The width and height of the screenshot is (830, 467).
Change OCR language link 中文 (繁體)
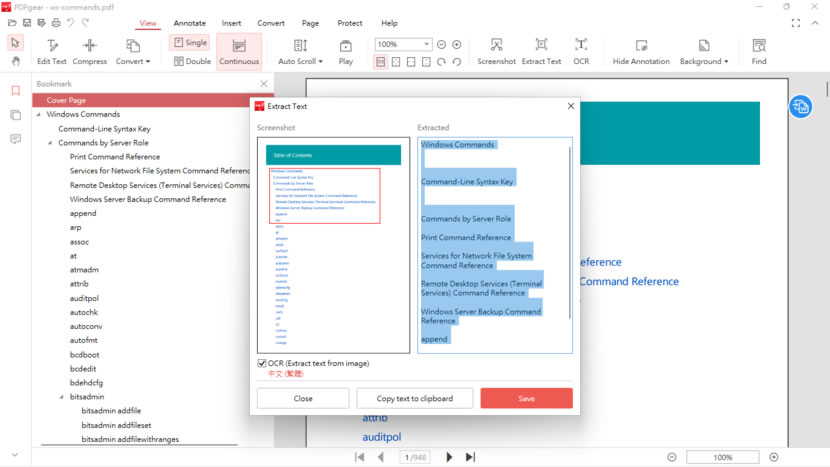pos(285,374)
